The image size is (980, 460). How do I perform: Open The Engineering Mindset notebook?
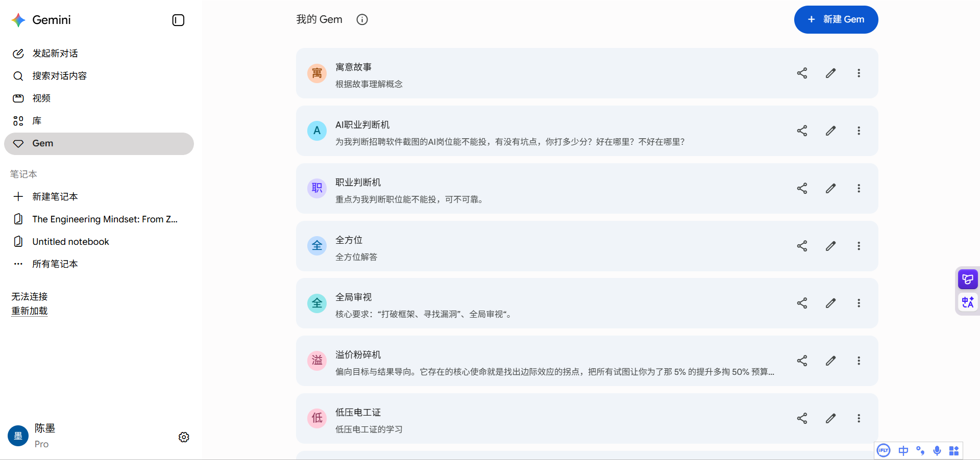99,219
